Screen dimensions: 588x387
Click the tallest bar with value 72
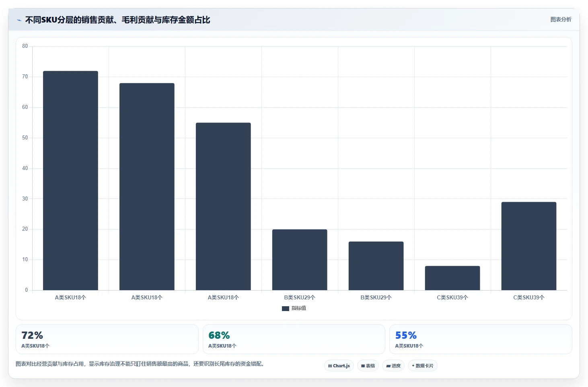[x=70, y=180]
